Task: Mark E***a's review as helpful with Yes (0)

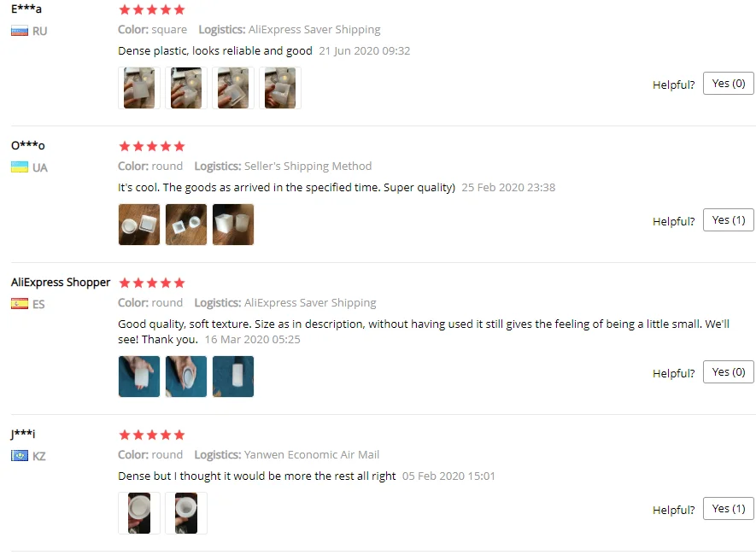Action: (728, 84)
